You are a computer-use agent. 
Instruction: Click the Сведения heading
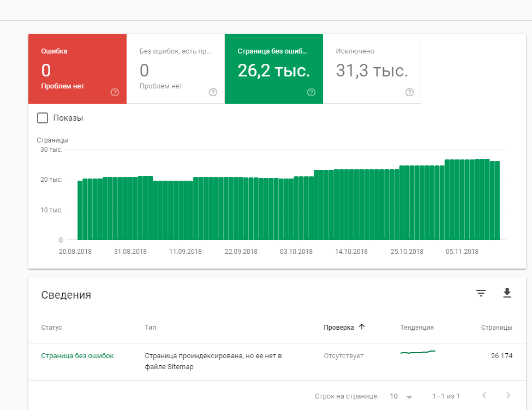pos(66,295)
